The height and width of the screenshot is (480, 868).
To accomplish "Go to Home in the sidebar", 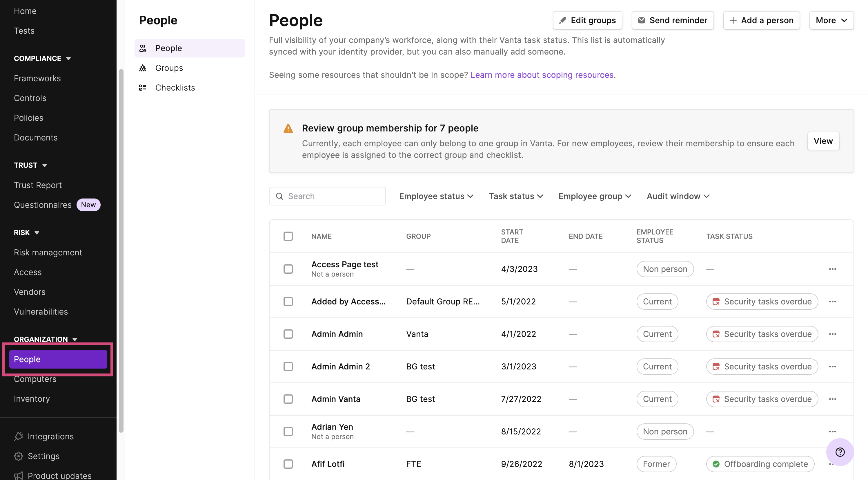I will [25, 11].
